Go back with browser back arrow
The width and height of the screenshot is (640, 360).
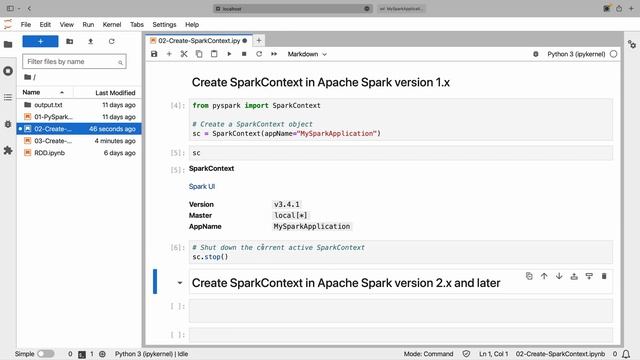(x=29, y=8)
